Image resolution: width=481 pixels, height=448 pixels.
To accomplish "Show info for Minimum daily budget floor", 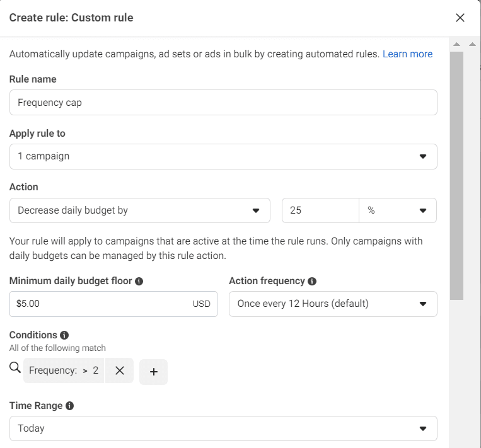I will coord(139,281).
